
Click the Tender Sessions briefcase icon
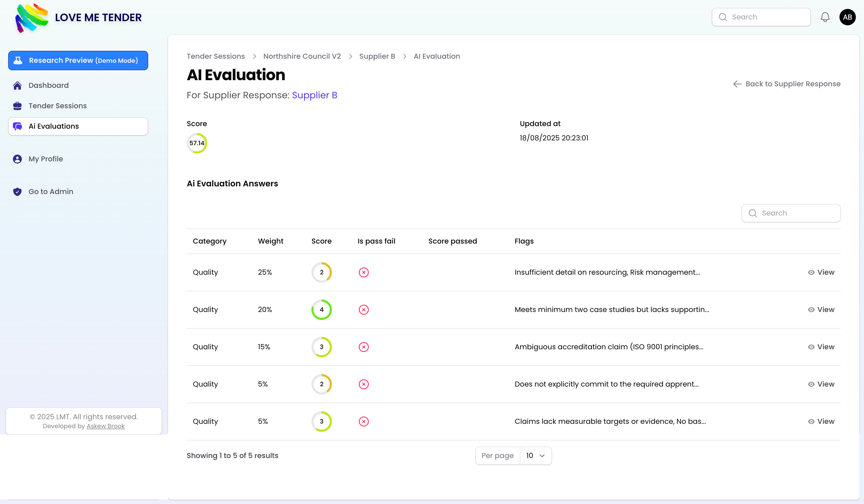pyautogui.click(x=17, y=106)
